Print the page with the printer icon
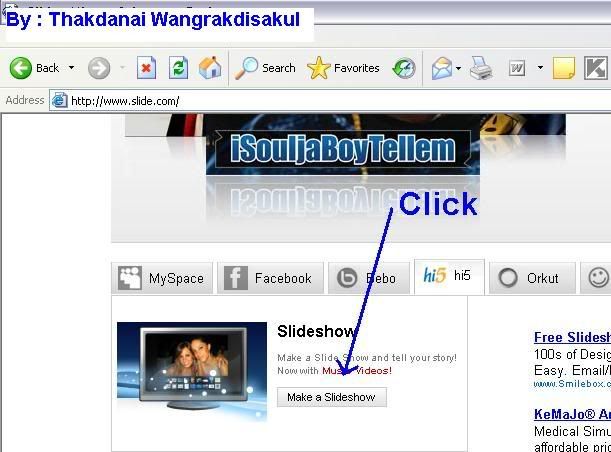This screenshot has height=452, width=611. (x=481, y=68)
